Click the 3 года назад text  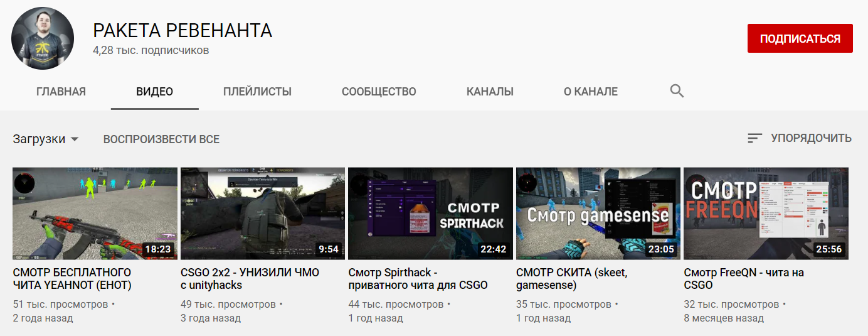pos(211,318)
